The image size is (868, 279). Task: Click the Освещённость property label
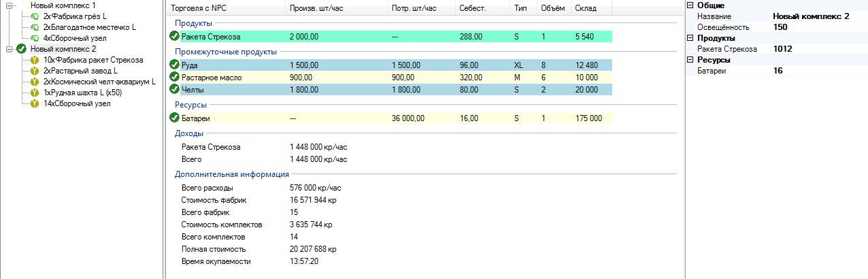pos(722,27)
